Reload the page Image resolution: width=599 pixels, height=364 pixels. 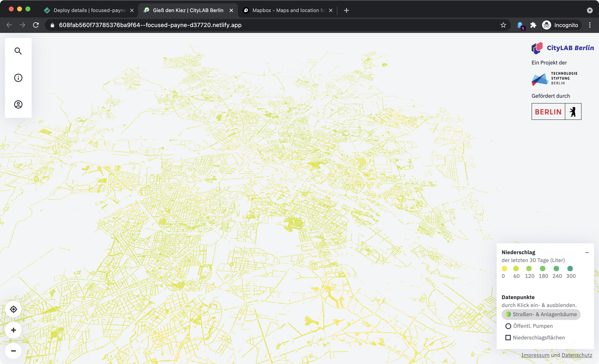pyautogui.click(x=36, y=25)
